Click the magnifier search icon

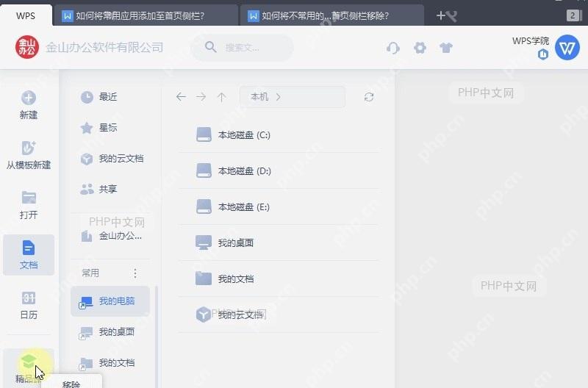[x=211, y=47]
